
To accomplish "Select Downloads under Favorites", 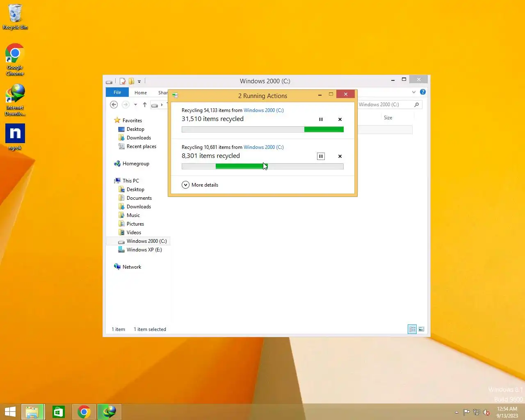I will pos(139,138).
